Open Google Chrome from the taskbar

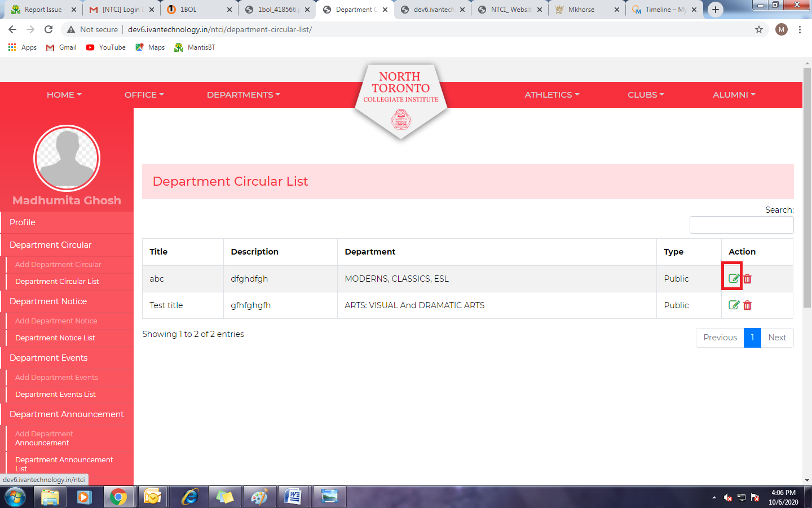coord(118,497)
